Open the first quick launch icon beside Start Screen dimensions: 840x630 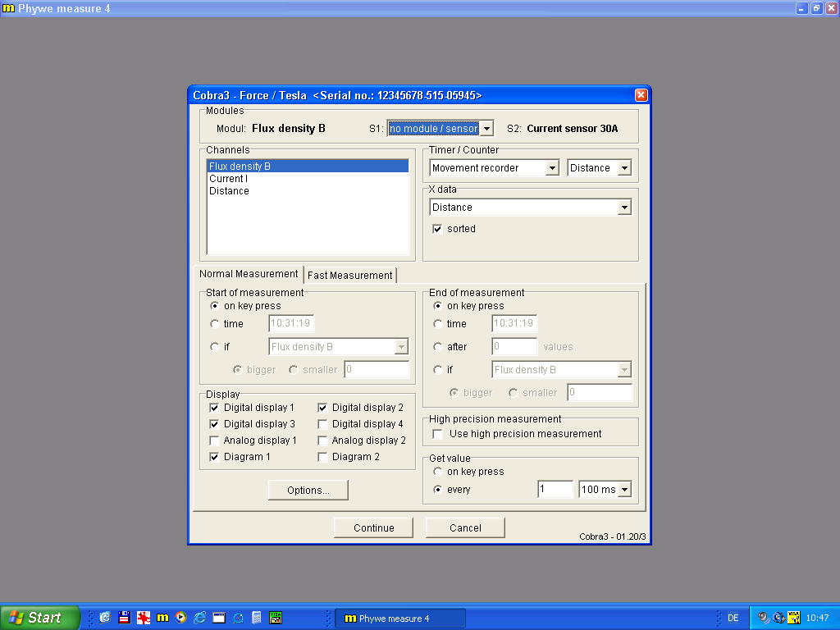(x=105, y=618)
